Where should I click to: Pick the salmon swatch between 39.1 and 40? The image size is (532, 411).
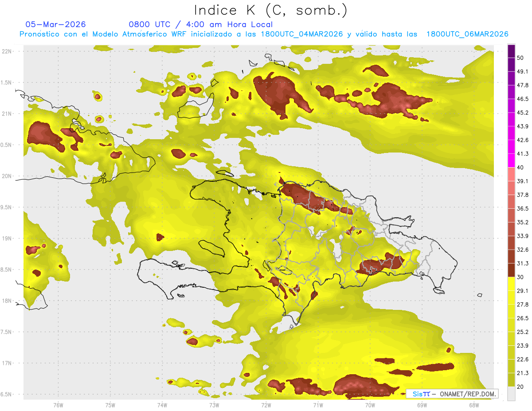[x=511, y=175]
